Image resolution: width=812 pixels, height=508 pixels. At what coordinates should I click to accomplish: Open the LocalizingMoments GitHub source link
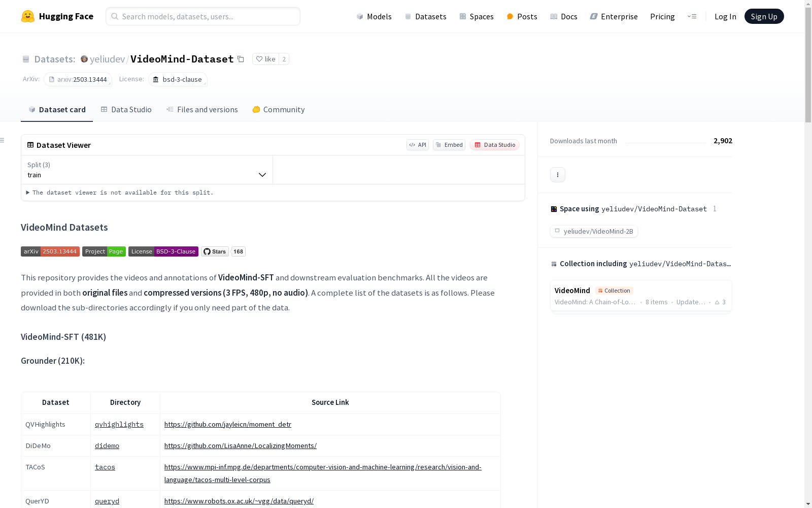pyautogui.click(x=241, y=446)
